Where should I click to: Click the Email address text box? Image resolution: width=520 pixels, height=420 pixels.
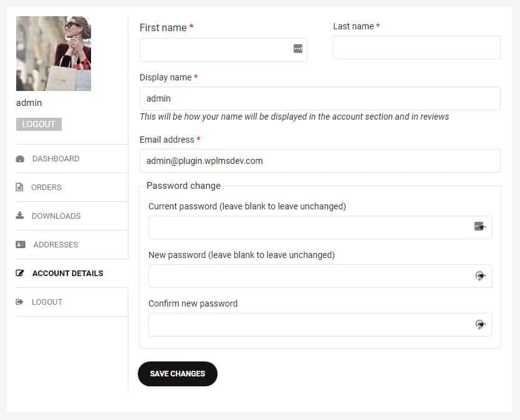tap(320, 161)
